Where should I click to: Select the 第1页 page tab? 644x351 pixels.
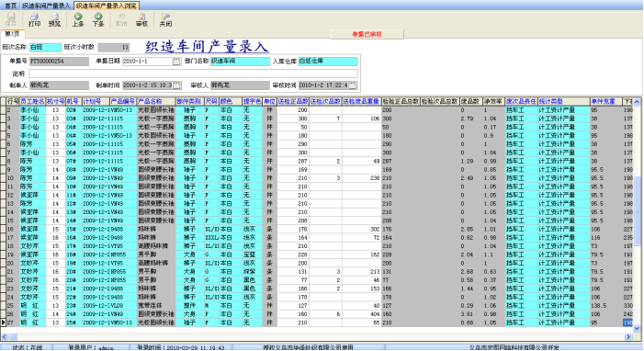click(x=12, y=34)
